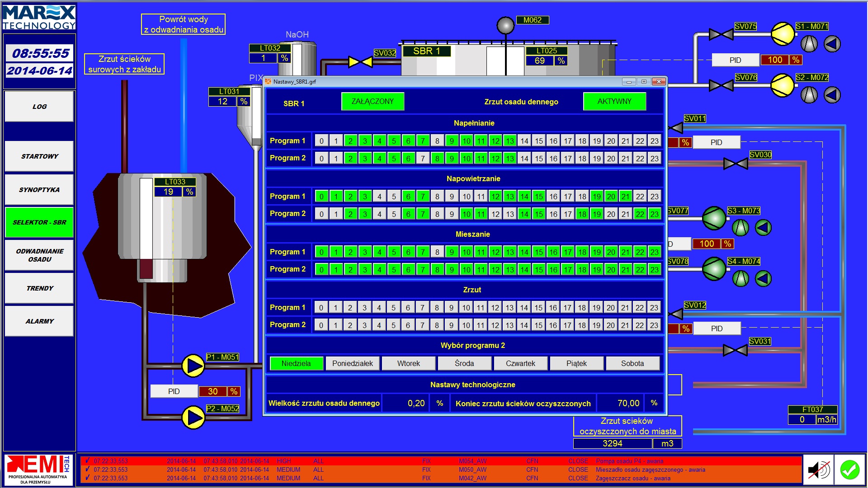868x488 pixels.
Task: Select Poniedziałek for program 2
Action: tap(353, 363)
